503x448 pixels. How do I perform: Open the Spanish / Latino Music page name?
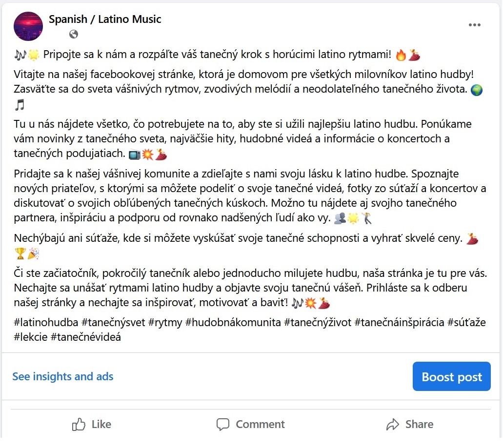105,19
